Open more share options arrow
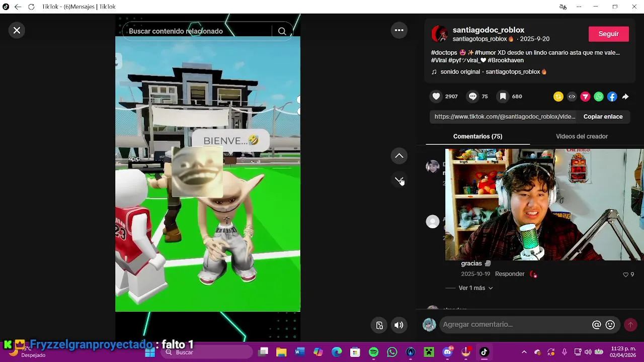The height and width of the screenshot is (362, 644). (625, 97)
